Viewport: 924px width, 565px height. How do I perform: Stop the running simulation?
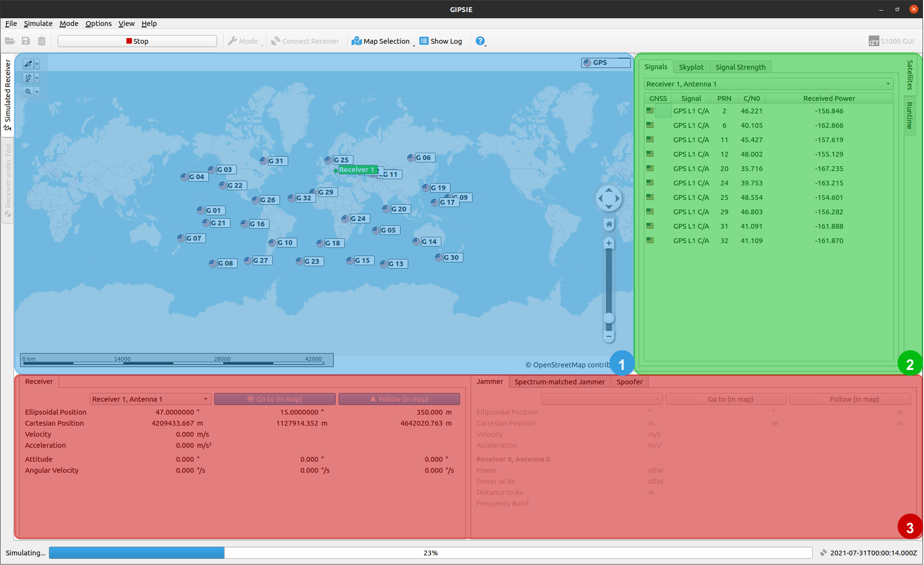click(137, 41)
